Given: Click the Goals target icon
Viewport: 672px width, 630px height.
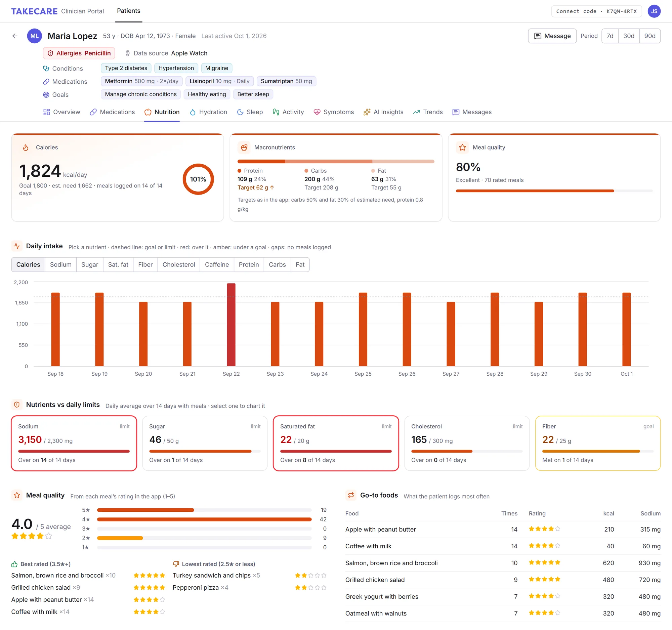Looking at the screenshot, I should coord(46,95).
